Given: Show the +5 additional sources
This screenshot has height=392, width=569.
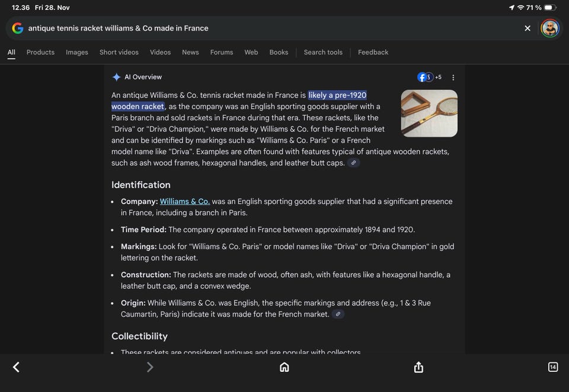Looking at the screenshot, I should (x=438, y=77).
